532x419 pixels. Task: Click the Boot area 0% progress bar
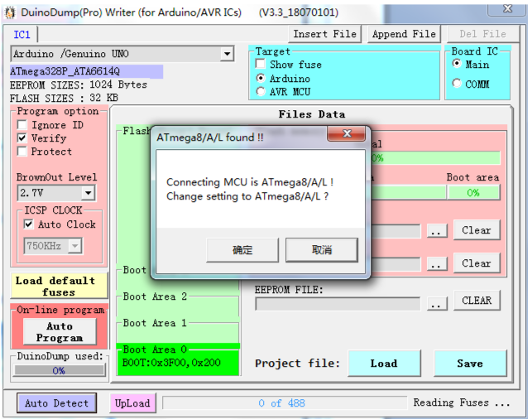473,193
